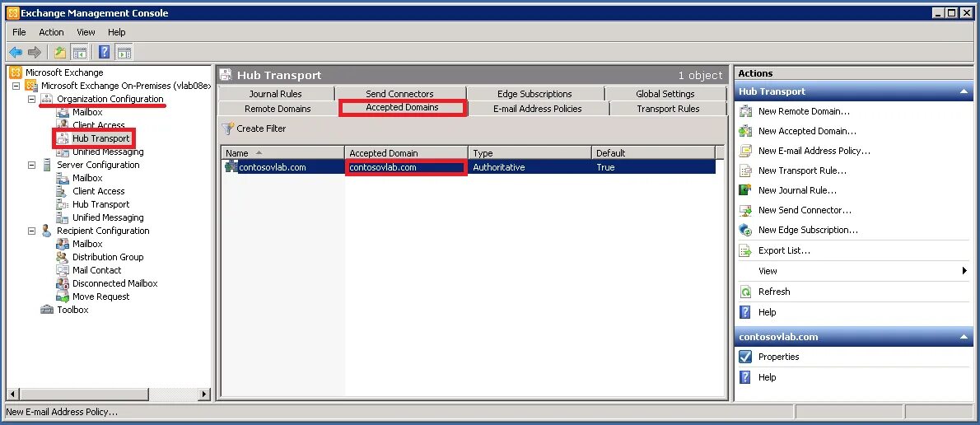This screenshot has height=425, width=980.
Task: Switch to the Global Settings tab
Action: point(665,94)
